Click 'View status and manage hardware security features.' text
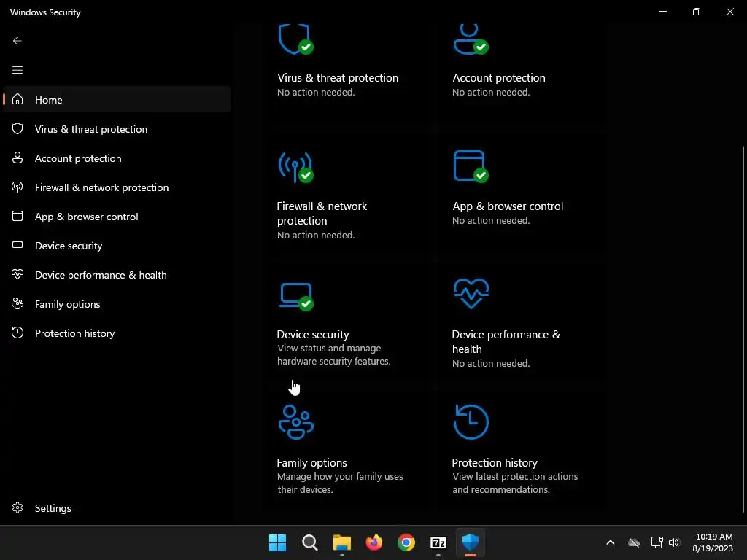The width and height of the screenshot is (747, 560). 333,355
